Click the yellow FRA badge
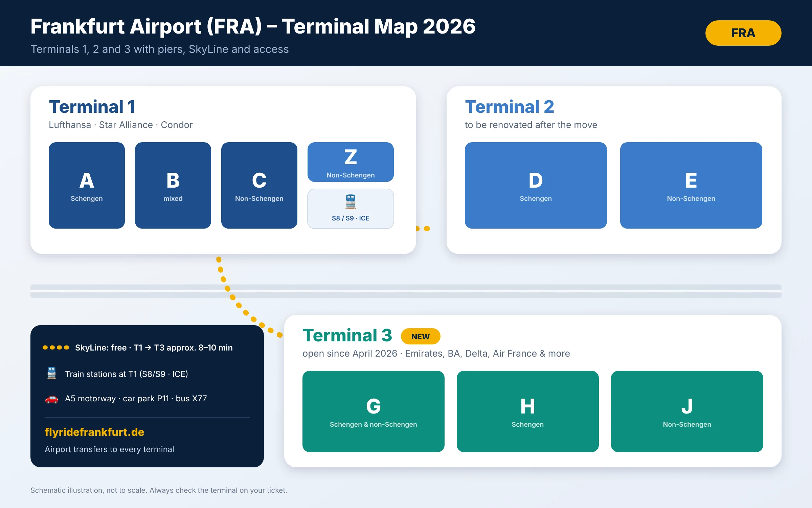 coord(743,33)
